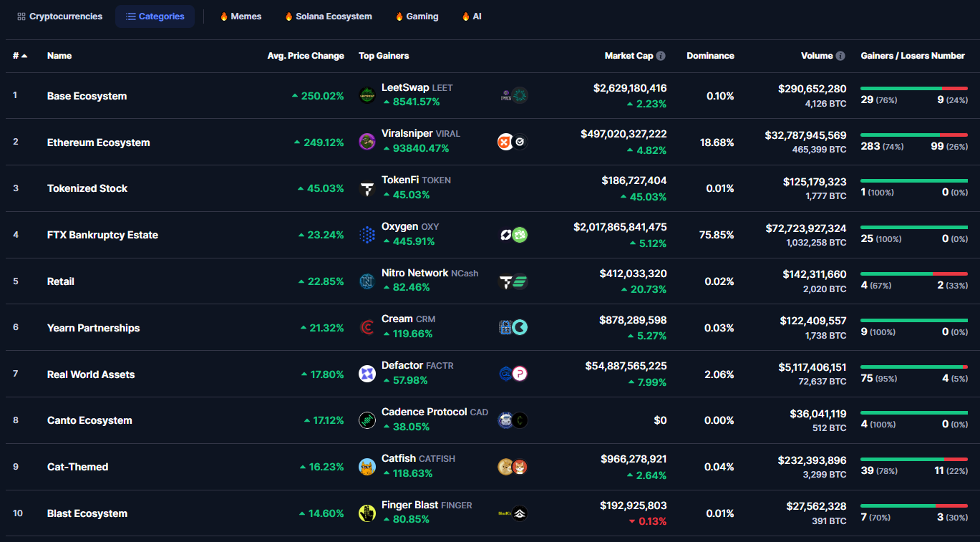Screen dimensions: 980x542
Task: Click the coin logo pair in Yearn Partnerships row
Action: (x=513, y=327)
